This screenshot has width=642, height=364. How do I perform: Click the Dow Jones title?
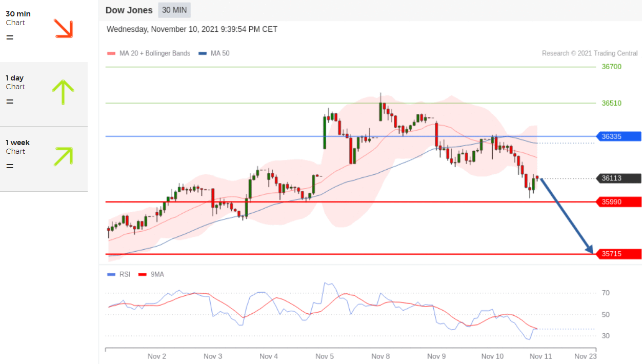(x=129, y=10)
